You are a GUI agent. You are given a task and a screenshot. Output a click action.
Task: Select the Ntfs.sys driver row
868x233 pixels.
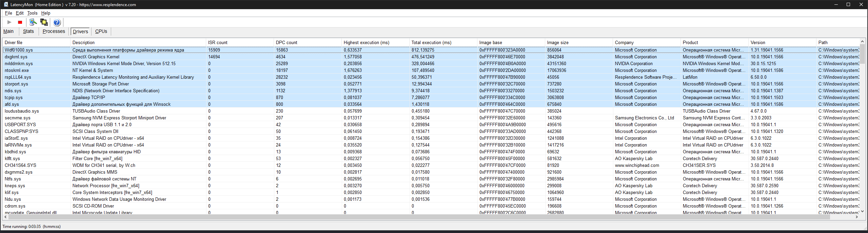[431, 179]
